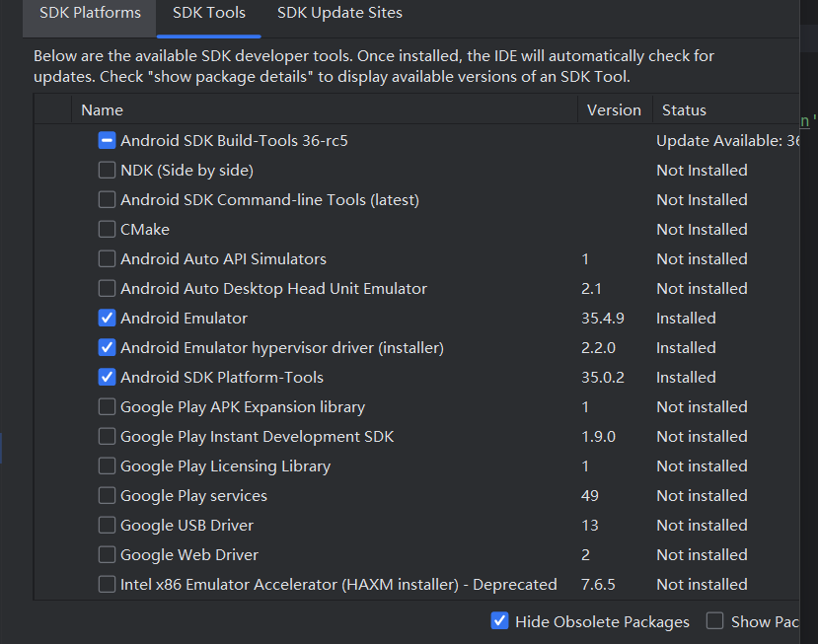Select Android Auto Desktop Head Unit Emulator
The image size is (818, 644).
[108, 289]
